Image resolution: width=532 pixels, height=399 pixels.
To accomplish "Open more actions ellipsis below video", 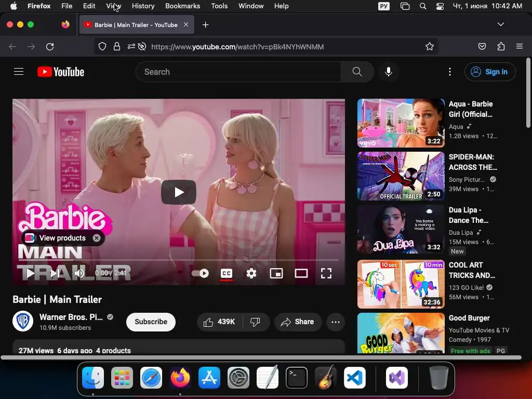I will pyautogui.click(x=336, y=322).
